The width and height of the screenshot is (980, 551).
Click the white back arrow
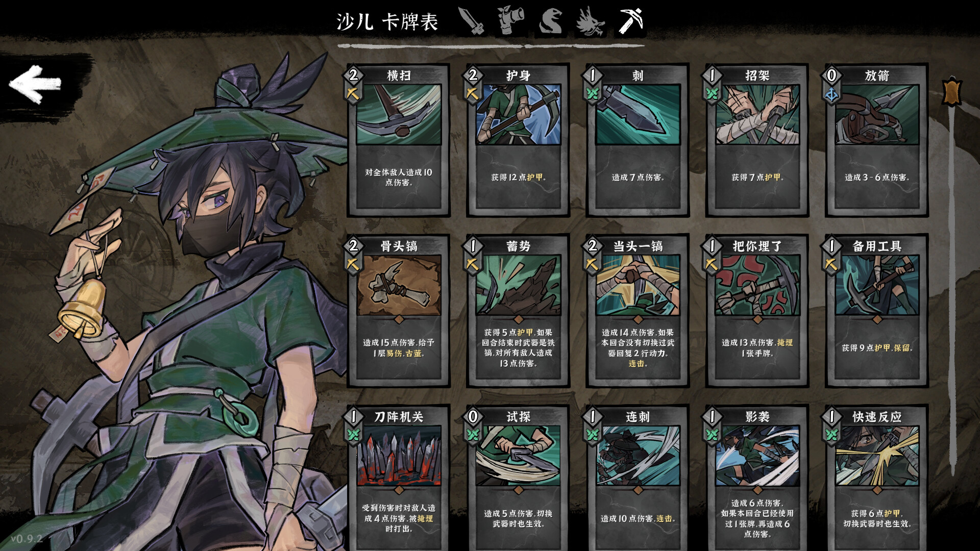[x=36, y=84]
